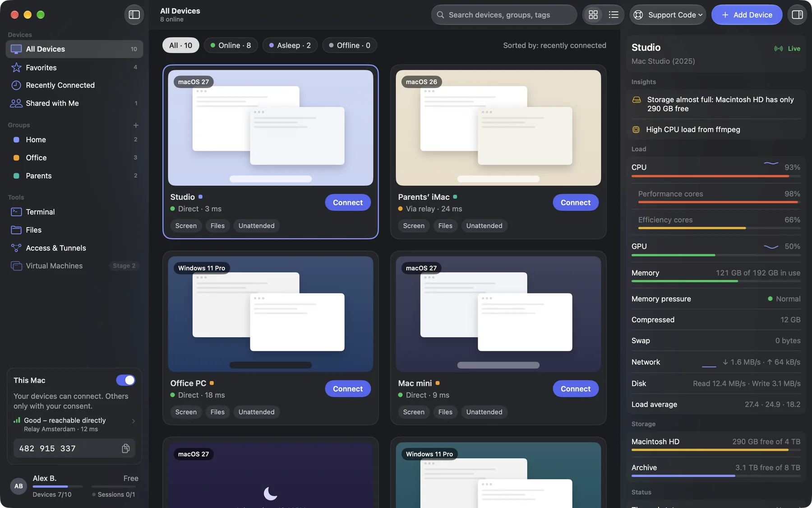Open storage almost full insight

click(x=716, y=104)
